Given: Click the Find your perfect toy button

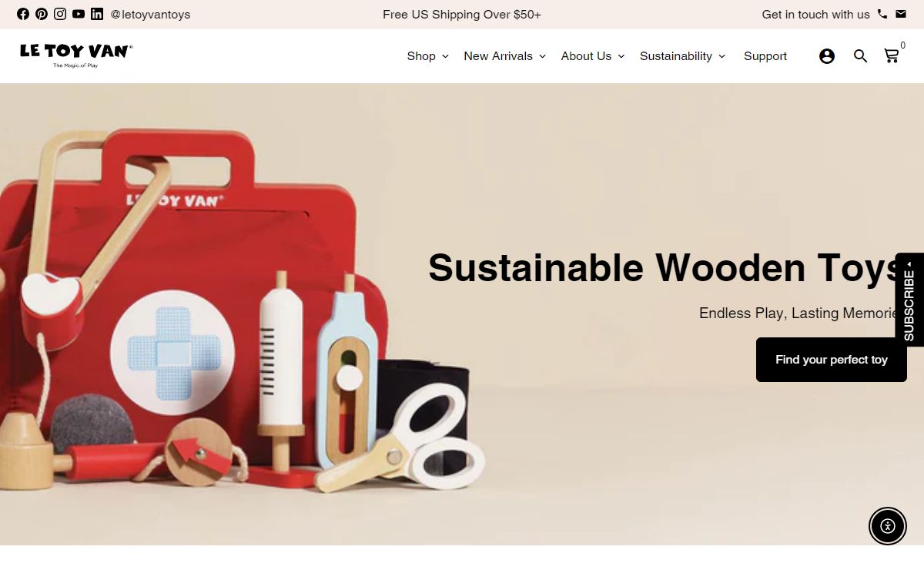Looking at the screenshot, I should click(x=832, y=360).
